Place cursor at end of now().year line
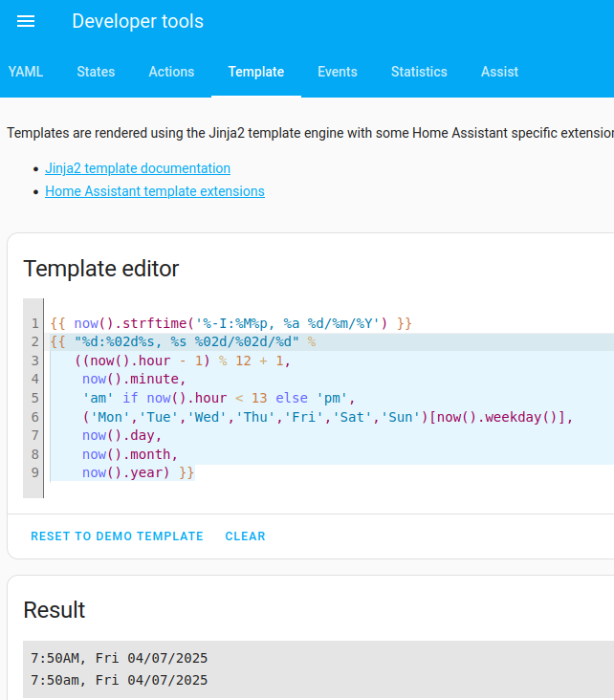The width and height of the screenshot is (614, 700). [x=196, y=472]
